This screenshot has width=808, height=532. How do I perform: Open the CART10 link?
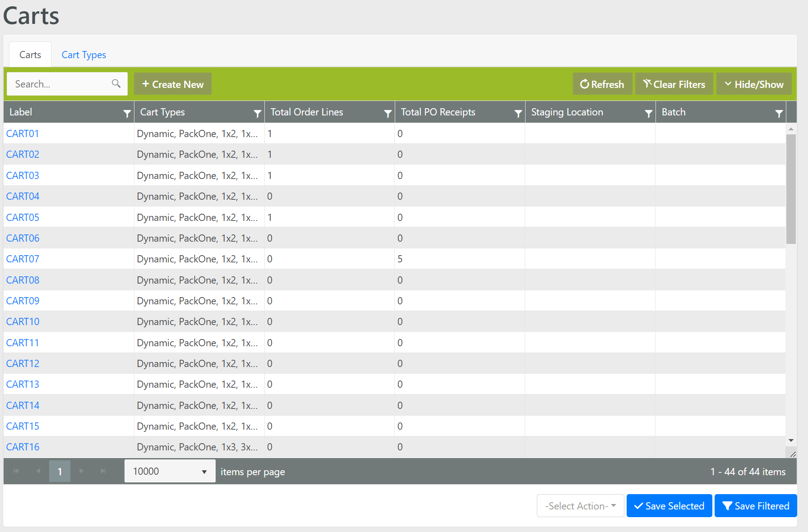pyautogui.click(x=23, y=321)
